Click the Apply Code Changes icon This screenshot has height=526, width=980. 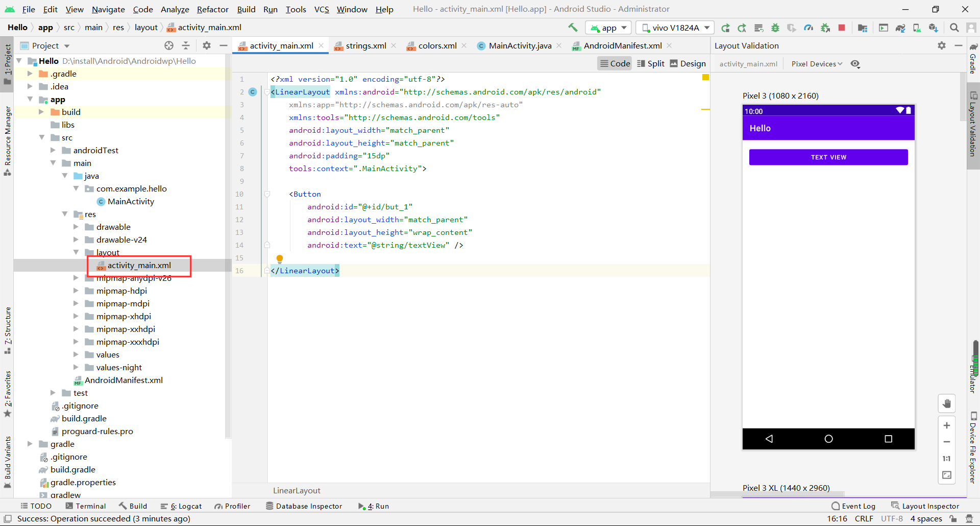pyautogui.click(x=759, y=28)
